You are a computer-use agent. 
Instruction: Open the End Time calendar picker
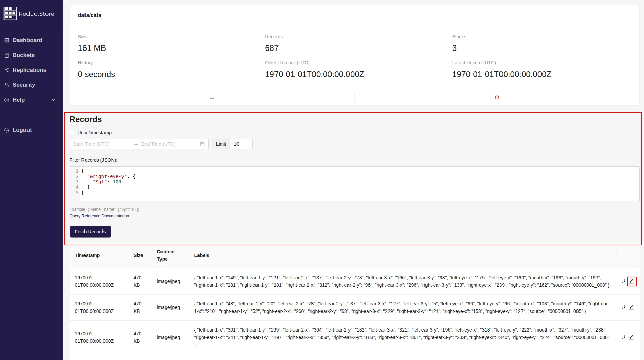coord(202,144)
